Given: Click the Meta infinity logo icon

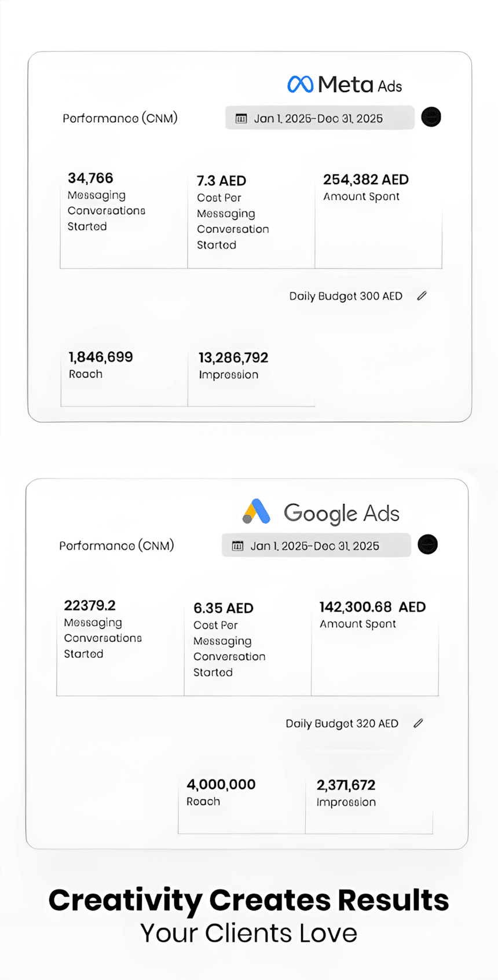Looking at the screenshot, I should [x=300, y=85].
